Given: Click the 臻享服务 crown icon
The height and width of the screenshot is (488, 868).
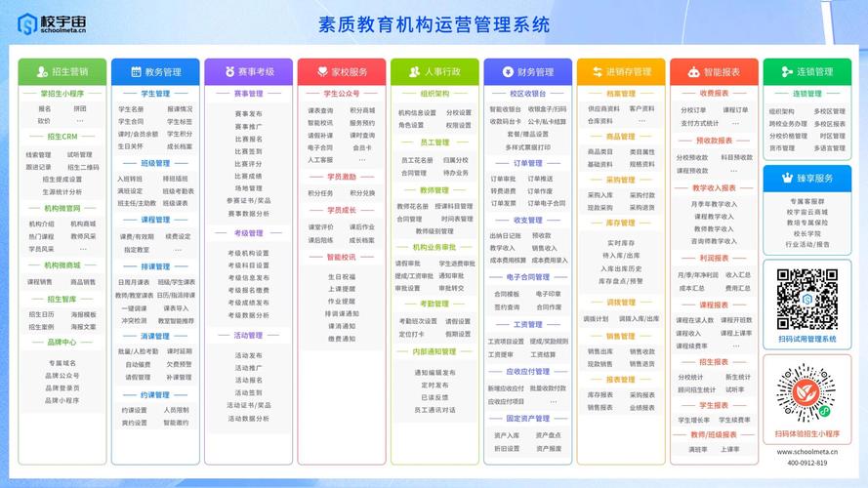Looking at the screenshot, I should [787, 179].
